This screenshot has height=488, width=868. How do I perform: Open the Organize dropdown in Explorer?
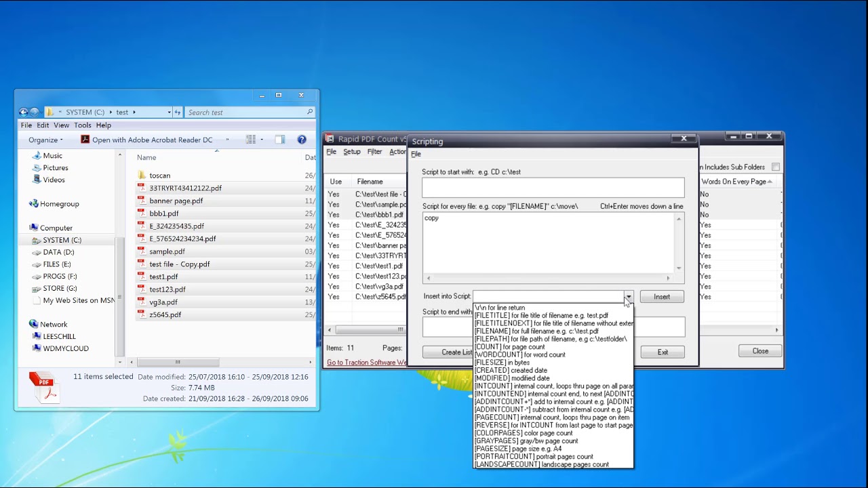point(45,140)
